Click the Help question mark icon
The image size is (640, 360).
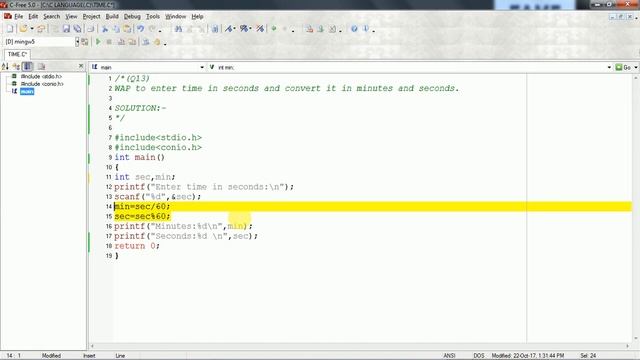click(354, 29)
